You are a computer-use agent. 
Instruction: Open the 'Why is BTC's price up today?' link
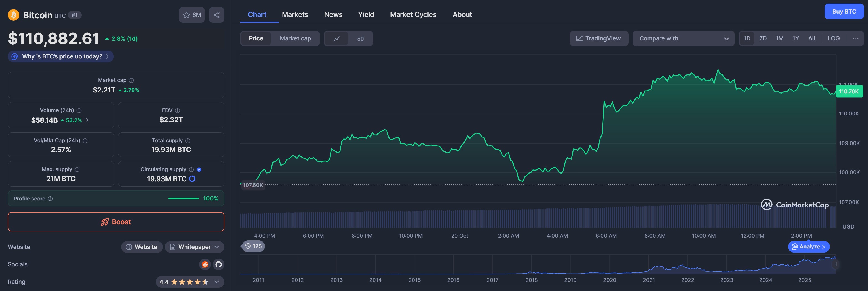coord(60,56)
